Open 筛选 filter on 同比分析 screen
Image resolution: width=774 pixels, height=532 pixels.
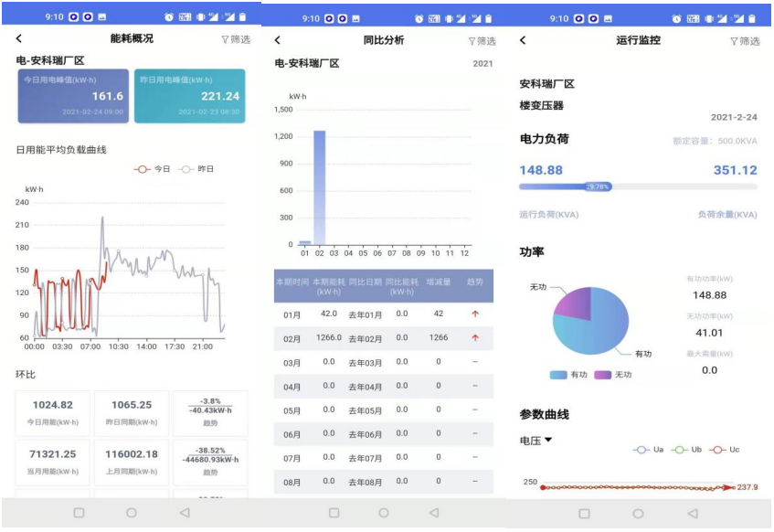pos(482,41)
